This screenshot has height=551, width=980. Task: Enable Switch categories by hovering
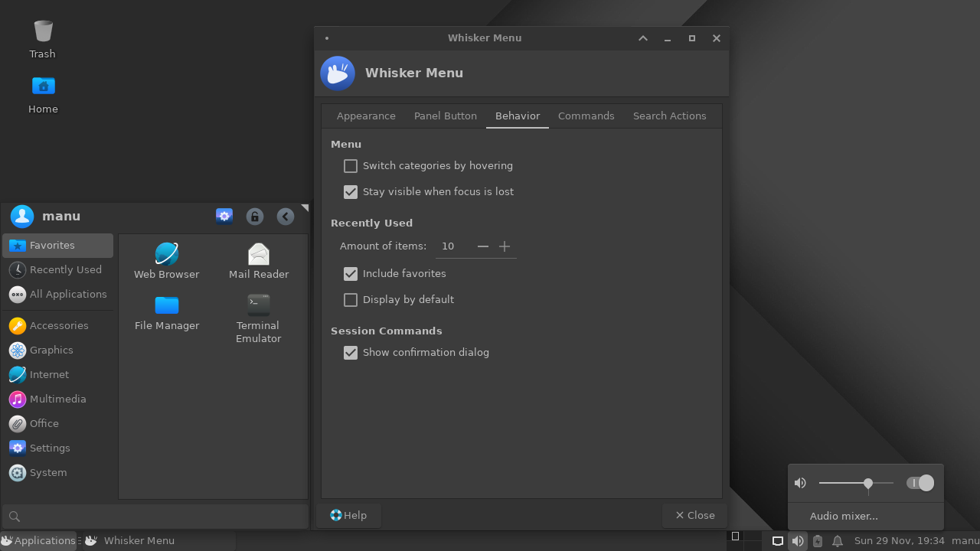tap(350, 165)
